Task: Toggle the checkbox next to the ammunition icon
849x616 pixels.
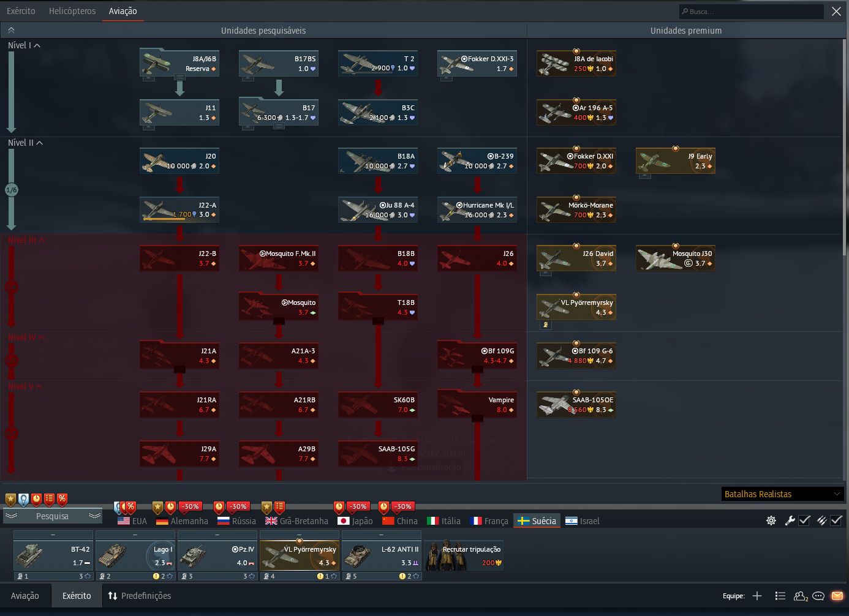Action: click(836, 520)
